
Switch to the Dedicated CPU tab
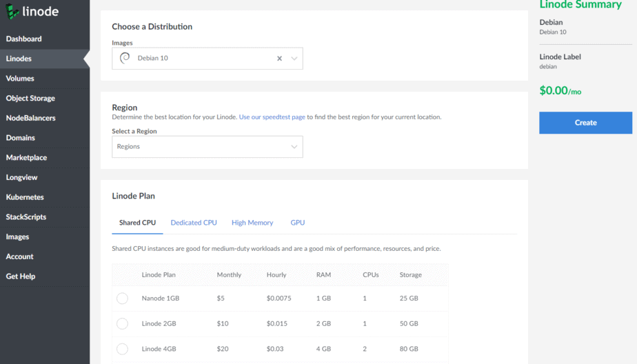pyautogui.click(x=194, y=223)
